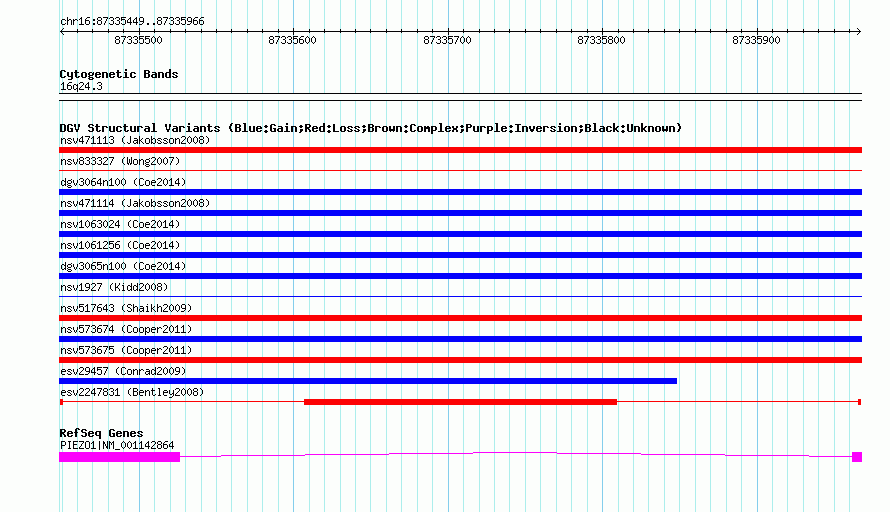Click the red bar of nsv573675

[x=460, y=360]
